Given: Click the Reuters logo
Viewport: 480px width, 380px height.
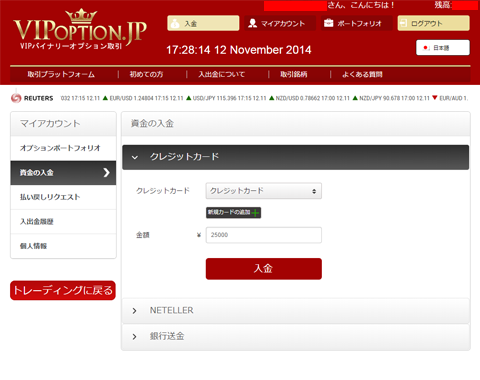Looking at the screenshot, I should [32, 98].
